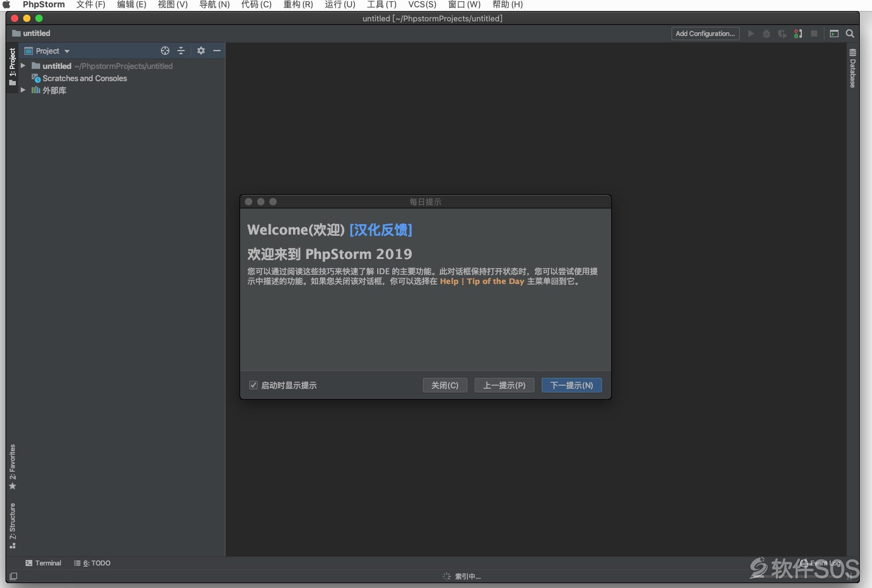Open the 汉化反馈 link

381,230
